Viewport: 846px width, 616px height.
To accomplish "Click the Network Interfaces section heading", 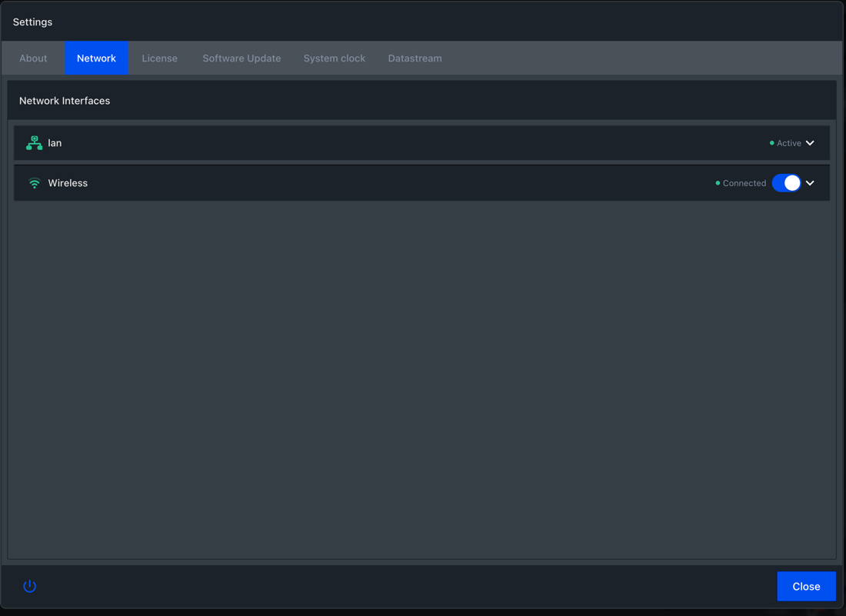I will click(x=65, y=101).
